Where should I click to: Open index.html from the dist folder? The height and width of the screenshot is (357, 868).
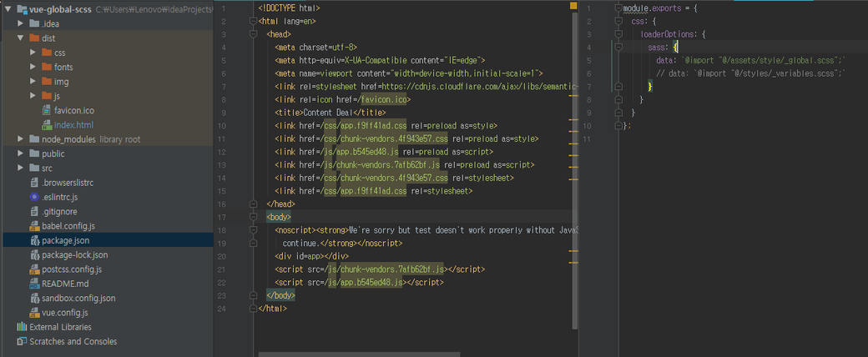(73, 124)
